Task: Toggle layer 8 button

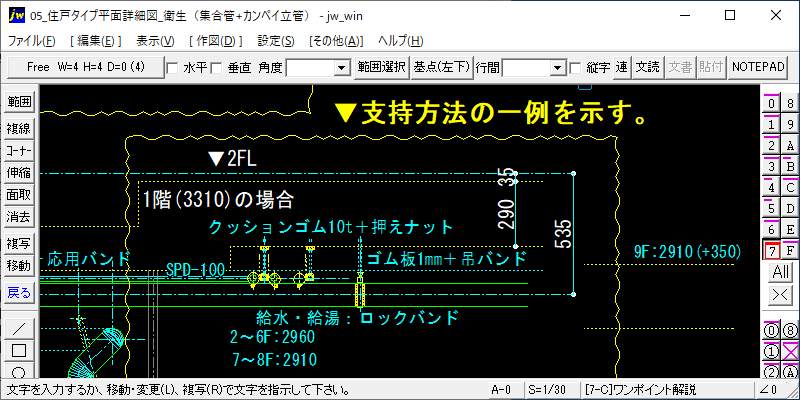Action: click(790, 104)
